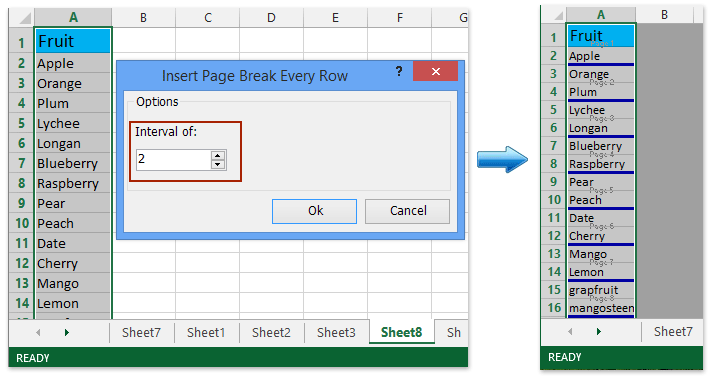Click the Cancel button in the dialog

tap(407, 211)
